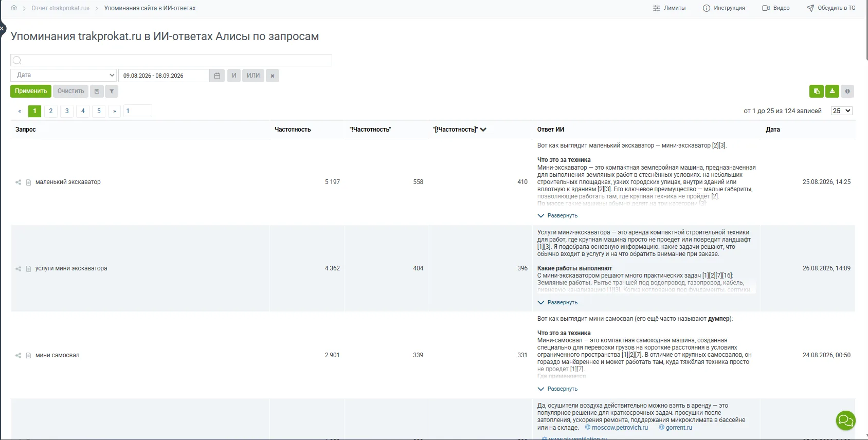
Task: Open the Инструкция info icon
Action: click(x=707, y=8)
